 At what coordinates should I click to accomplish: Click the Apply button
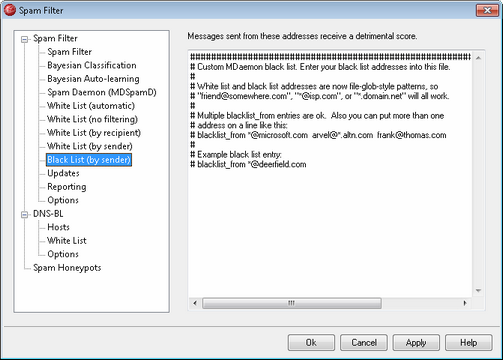pyautogui.click(x=416, y=343)
